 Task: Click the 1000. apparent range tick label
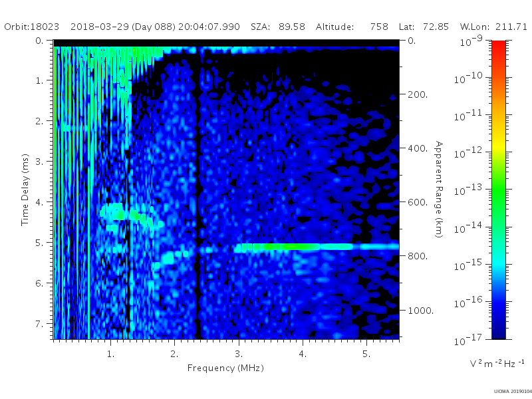tap(421, 311)
